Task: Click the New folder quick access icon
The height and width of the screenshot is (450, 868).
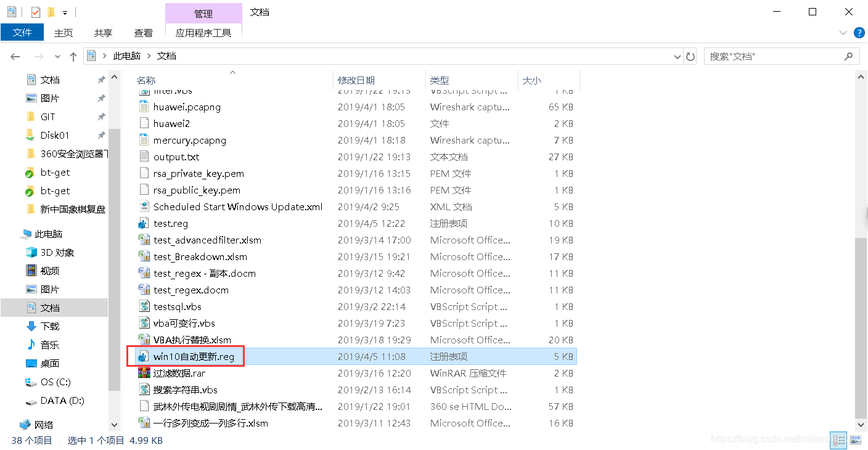Action: [x=51, y=12]
